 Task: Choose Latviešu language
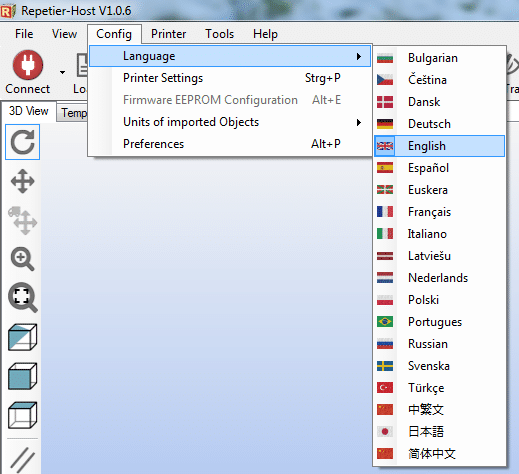[439, 256]
